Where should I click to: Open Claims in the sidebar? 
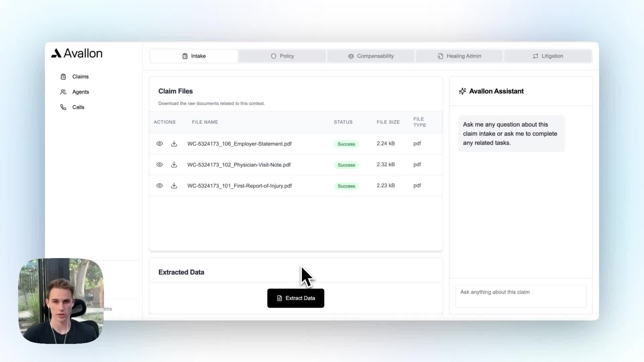click(x=80, y=77)
